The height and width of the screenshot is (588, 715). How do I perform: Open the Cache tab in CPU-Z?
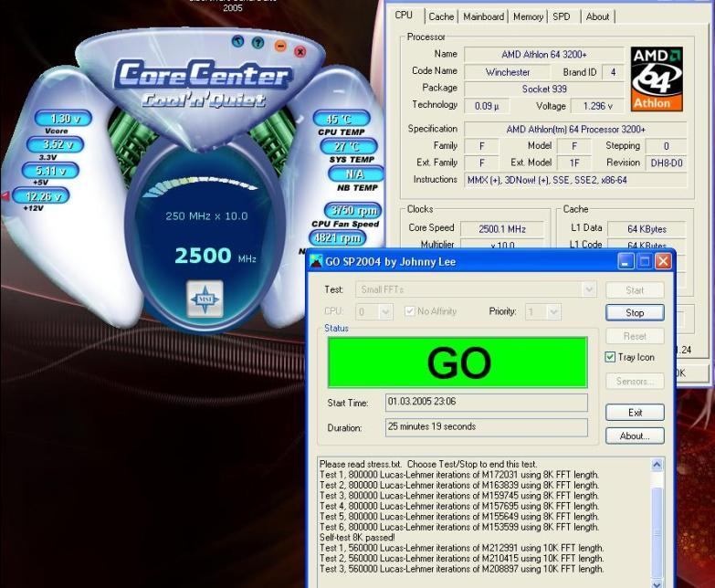(441, 16)
